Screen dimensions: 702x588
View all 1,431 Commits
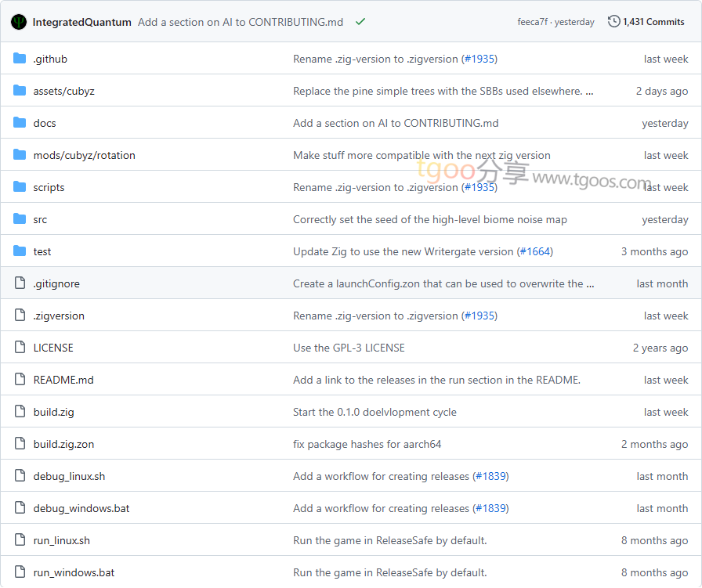point(653,22)
